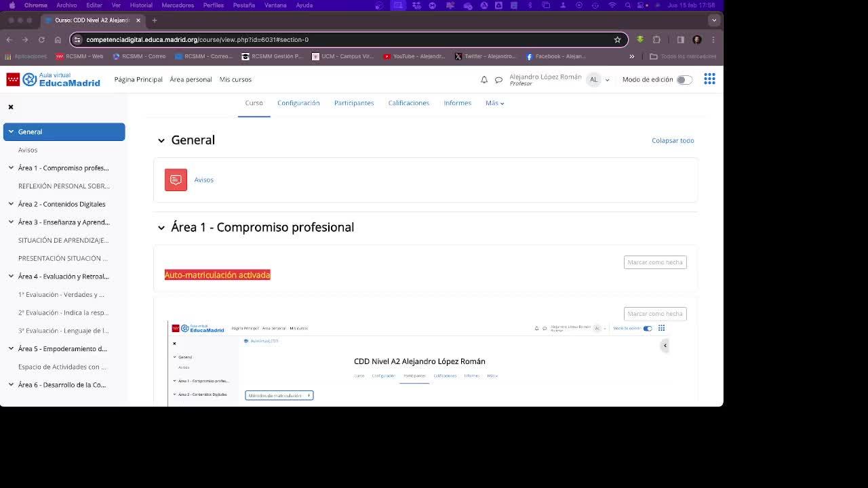Image resolution: width=868 pixels, height=488 pixels.
Task: Switch to the Participantes tab
Action: [354, 103]
